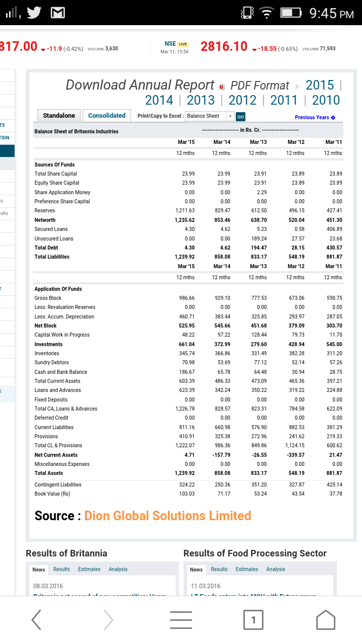This screenshot has width=362, height=644.
Task: Click the Results of Britannia heading
Action: point(66,553)
